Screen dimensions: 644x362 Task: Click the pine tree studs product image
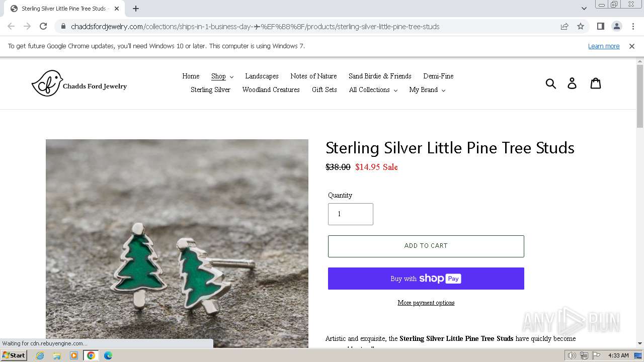click(x=177, y=243)
